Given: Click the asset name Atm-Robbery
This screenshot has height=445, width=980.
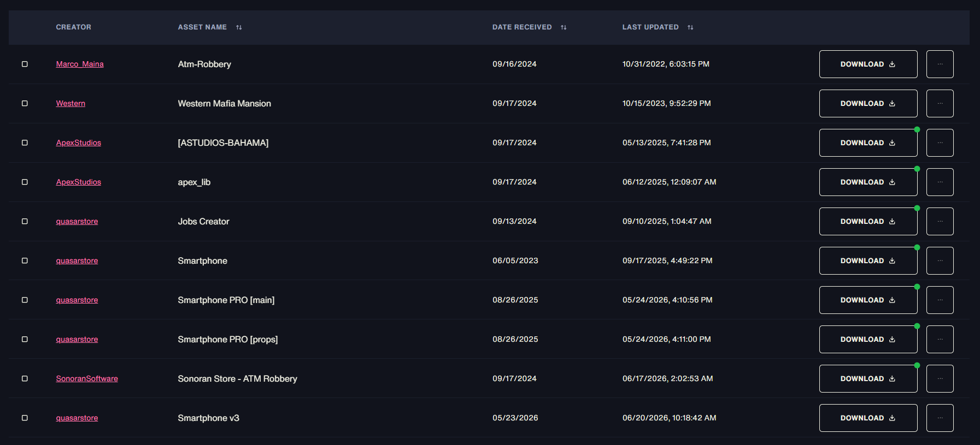Looking at the screenshot, I should coord(204,64).
